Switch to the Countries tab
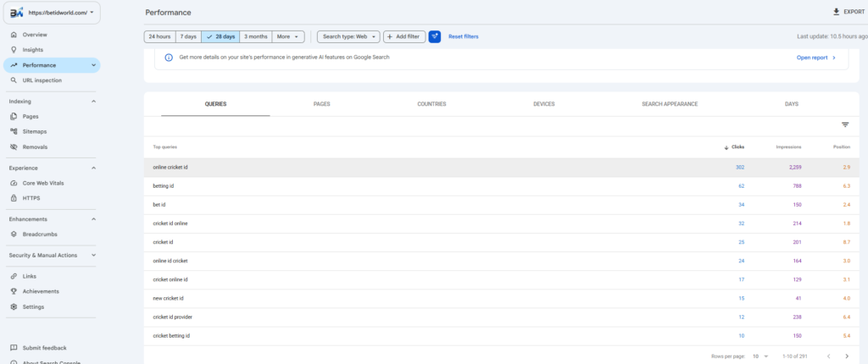This screenshot has width=868, height=364. pyautogui.click(x=431, y=104)
